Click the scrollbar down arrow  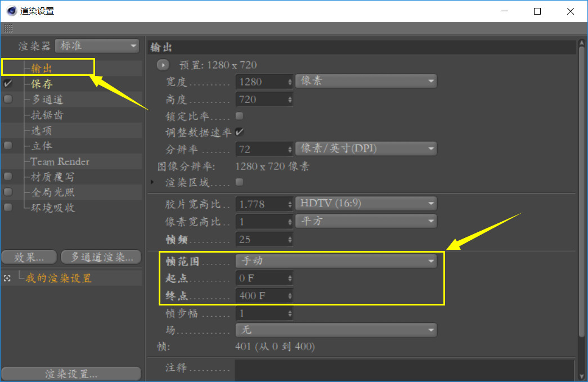(x=582, y=376)
